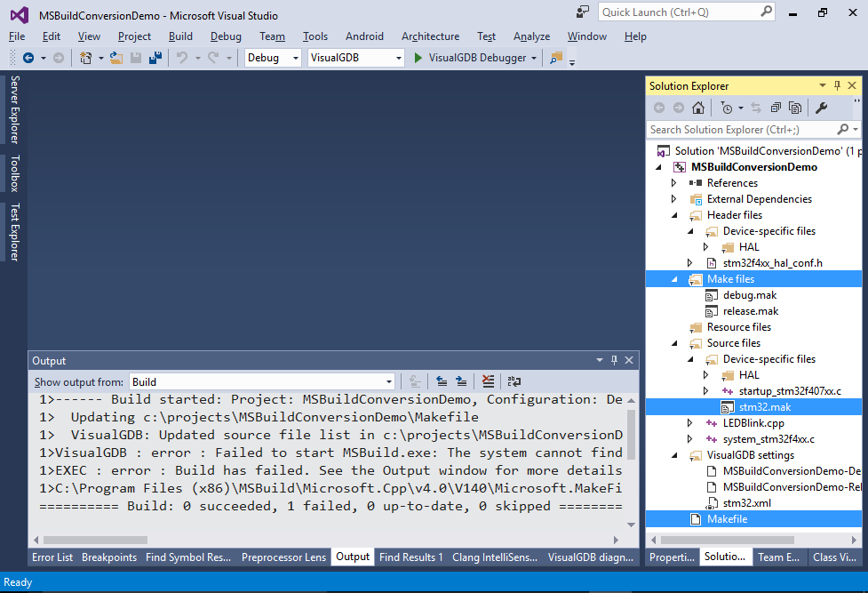The height and width of the screenshot is (593, 868).
Task: Select stm32f4xx_hal_conf.h header file
Action: coord(772,263)
